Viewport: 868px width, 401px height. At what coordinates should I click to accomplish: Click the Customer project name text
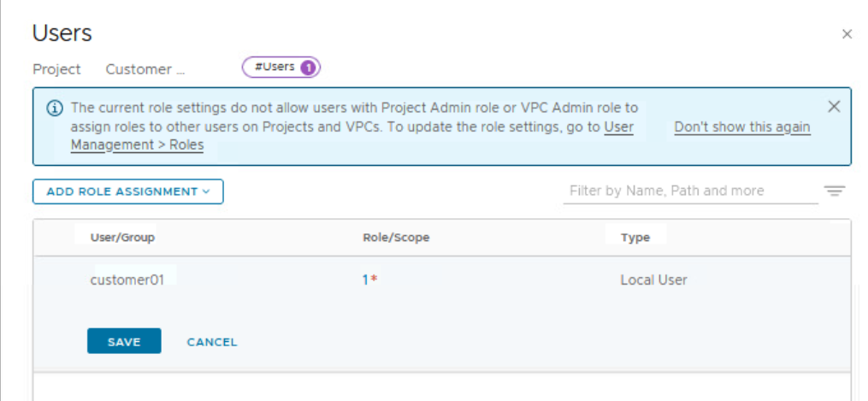(x=145, y=69)
